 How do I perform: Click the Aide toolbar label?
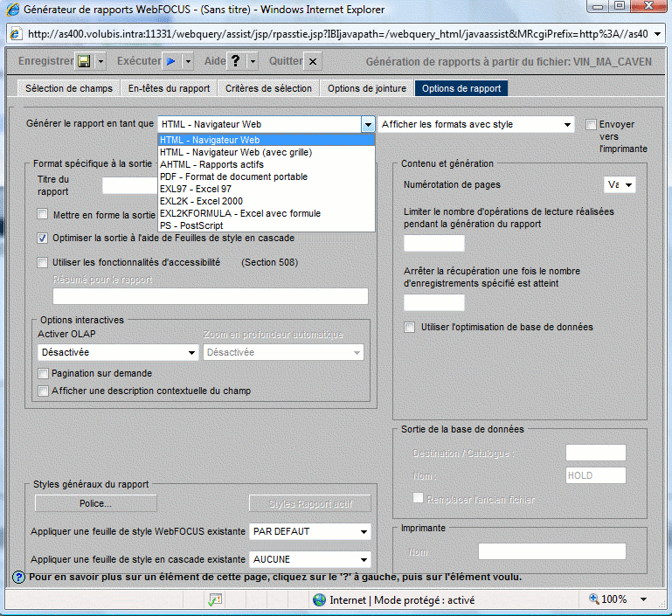[x=215, y=61]
